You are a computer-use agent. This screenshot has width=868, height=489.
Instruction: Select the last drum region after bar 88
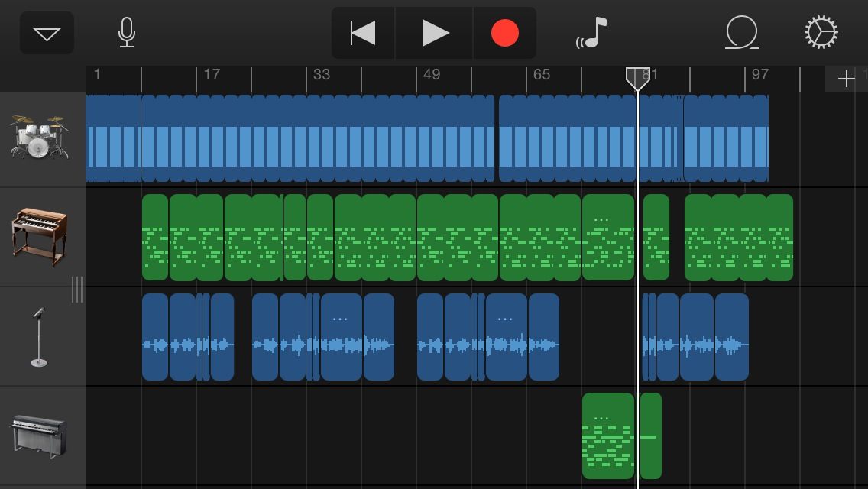(x=726, y=138)
